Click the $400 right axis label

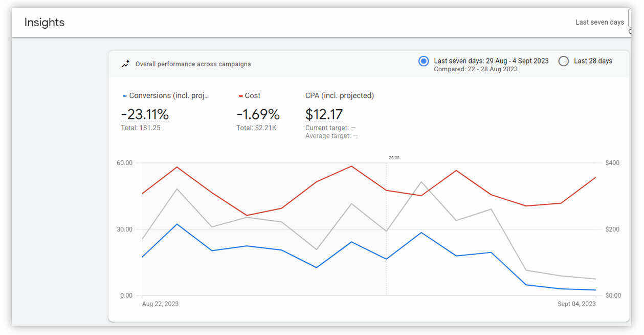click(x=612, y=163)
